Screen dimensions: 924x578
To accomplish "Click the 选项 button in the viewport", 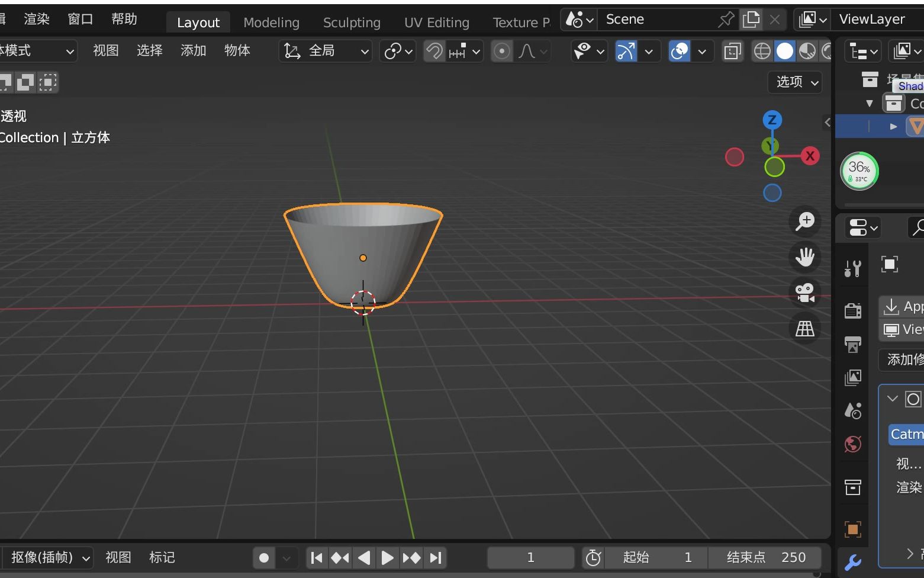I will click(x=794, y=82).
